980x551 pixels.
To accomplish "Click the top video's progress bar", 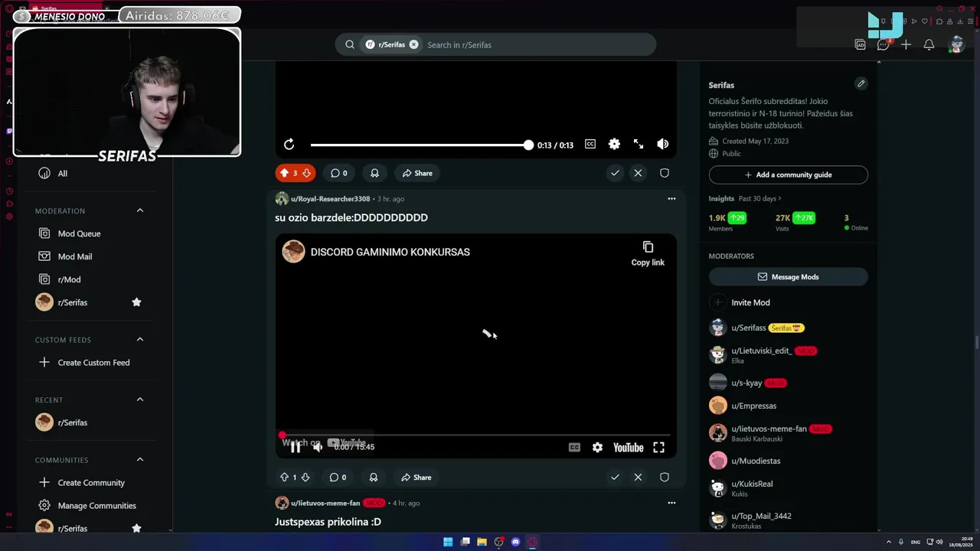I will 420,145.
